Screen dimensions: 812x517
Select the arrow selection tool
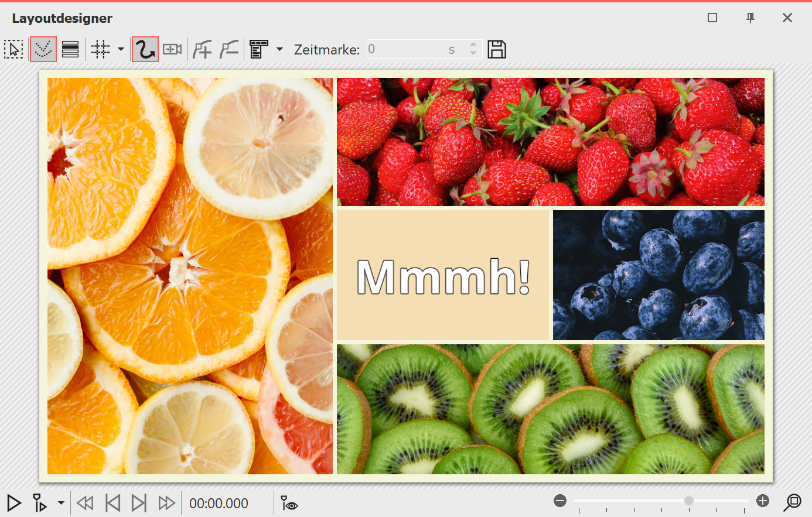(x=13, y=49)
